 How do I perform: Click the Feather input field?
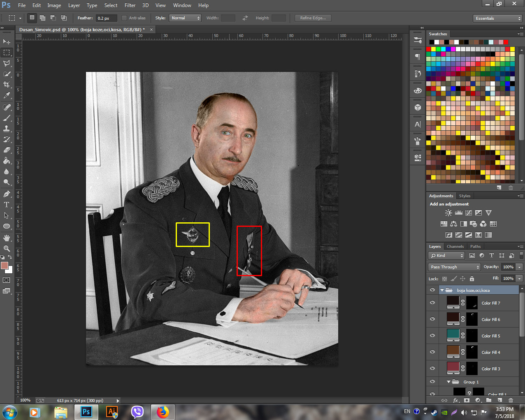pyautogui.click(x=106, y=18)
